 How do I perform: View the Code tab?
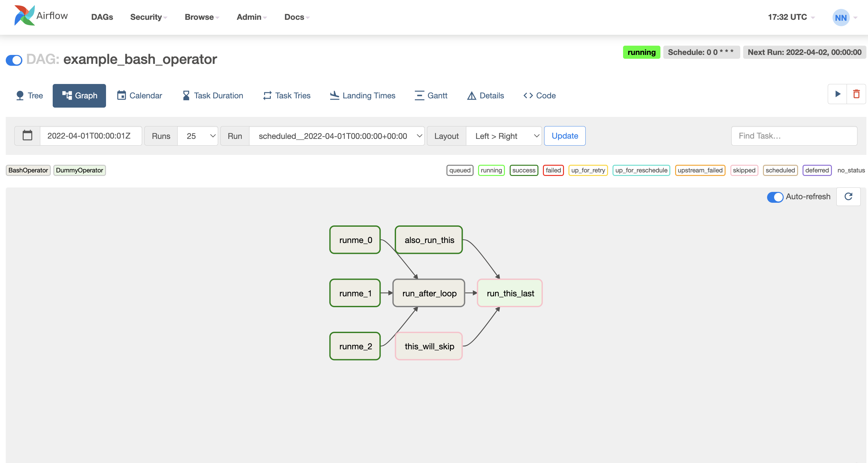(x=539, y=96)
